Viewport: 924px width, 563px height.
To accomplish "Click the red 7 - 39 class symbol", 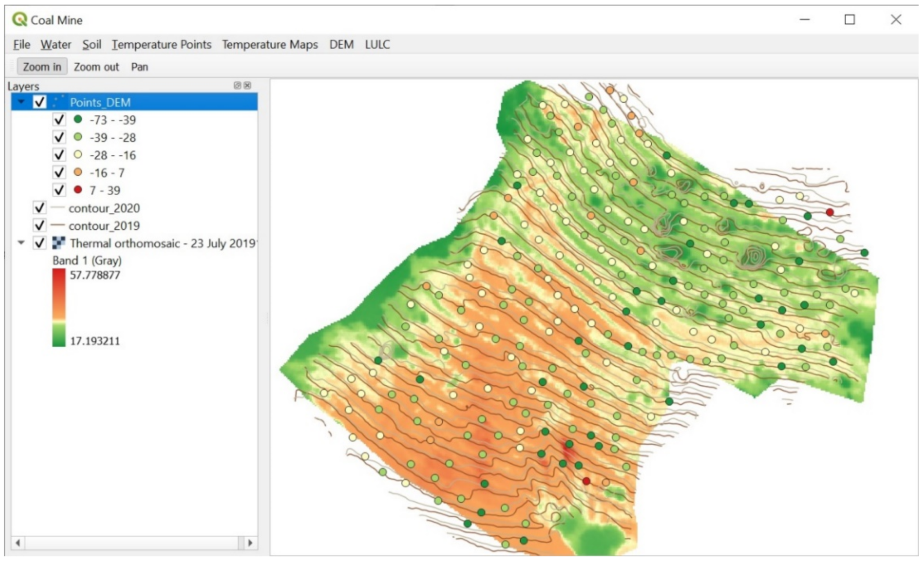I will click(x=78, y=190).
